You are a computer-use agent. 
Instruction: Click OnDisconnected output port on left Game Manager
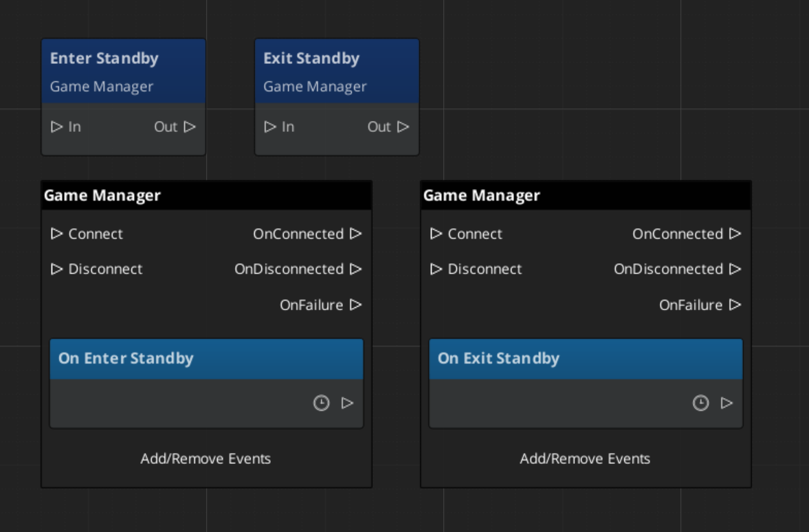click(355, 269)
